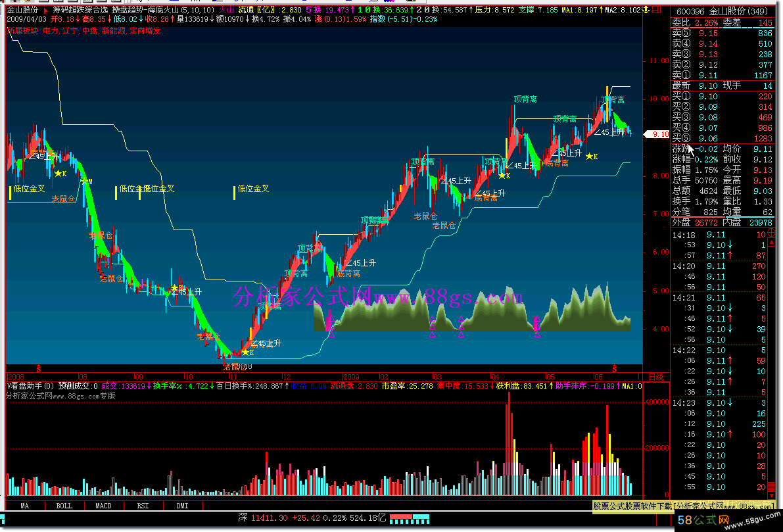
Task: Click the 14:18 tick trade row
Action: (x=720, y=235)
